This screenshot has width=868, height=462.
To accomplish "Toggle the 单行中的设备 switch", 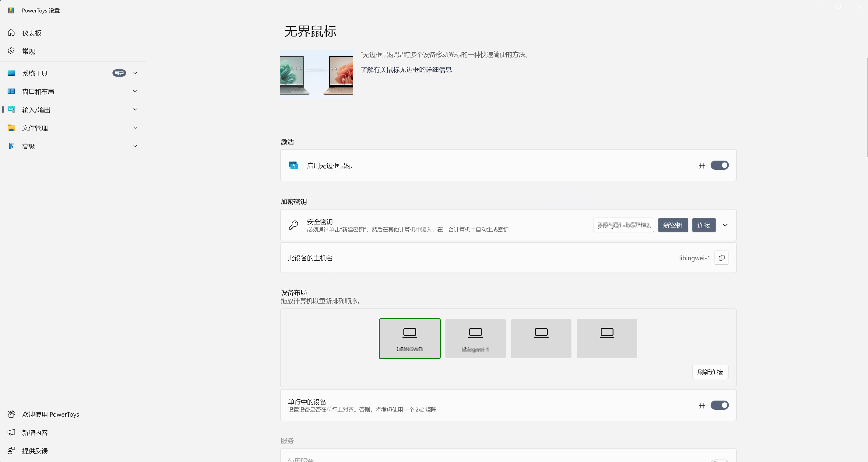I will (719, 405).
